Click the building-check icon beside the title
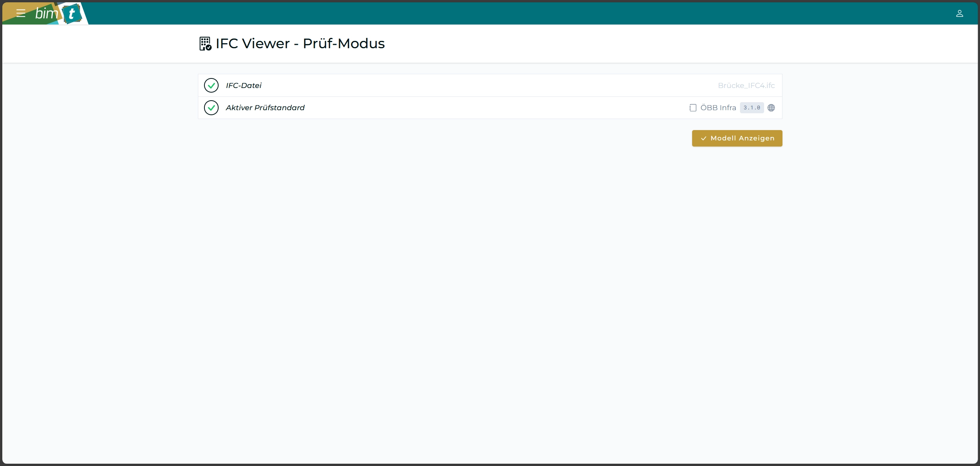 point(205,44)
